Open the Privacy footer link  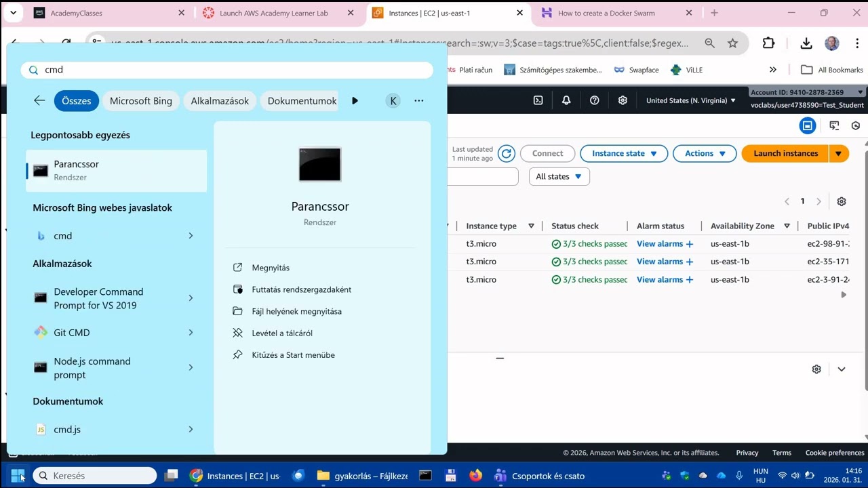tap(747, 453)
